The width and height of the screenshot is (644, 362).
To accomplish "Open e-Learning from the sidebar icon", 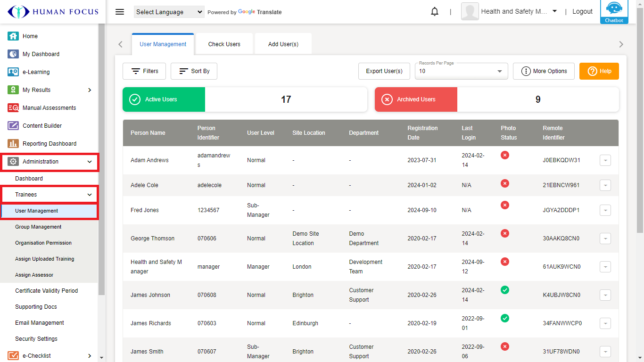I will pyautogui.click(x=13, y=72).
